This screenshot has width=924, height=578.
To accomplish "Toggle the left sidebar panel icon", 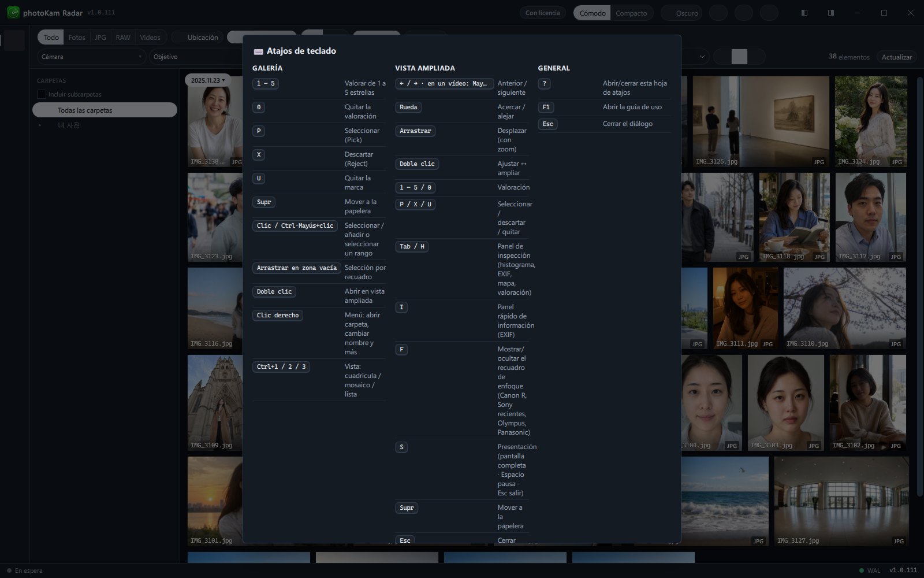I will click(804, 13).
